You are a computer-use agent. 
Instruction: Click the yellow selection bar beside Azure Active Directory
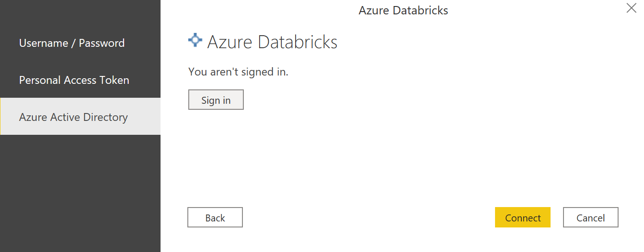1,116
